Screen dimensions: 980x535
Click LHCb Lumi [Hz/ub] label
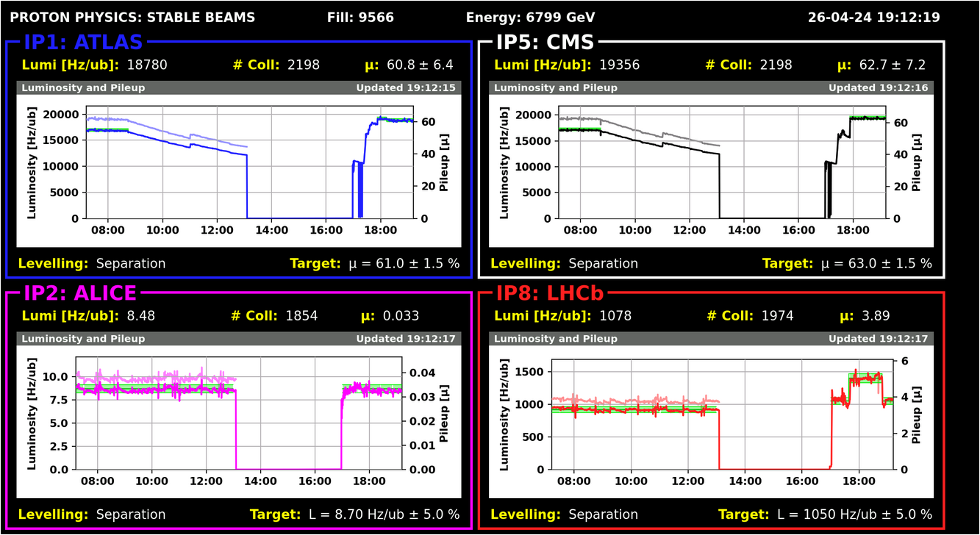pos(543,316)
